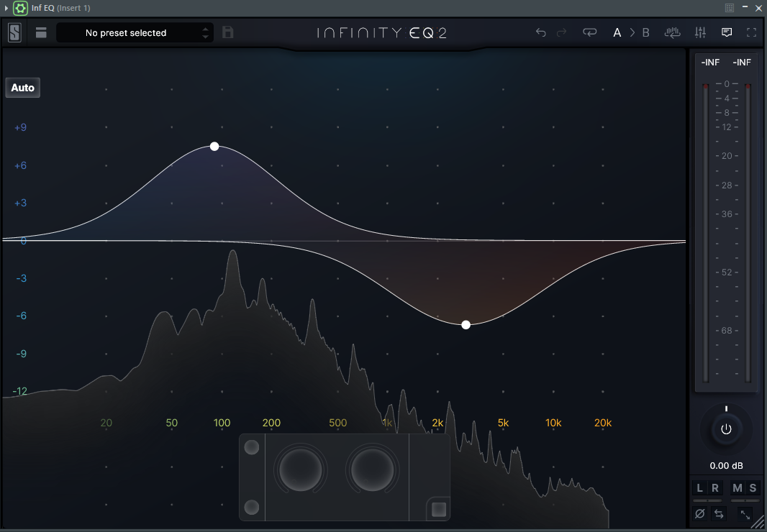Click the '10k' frequency axis label
The width and height of the screenshot is (767, 532).
[x=553, y=423]
